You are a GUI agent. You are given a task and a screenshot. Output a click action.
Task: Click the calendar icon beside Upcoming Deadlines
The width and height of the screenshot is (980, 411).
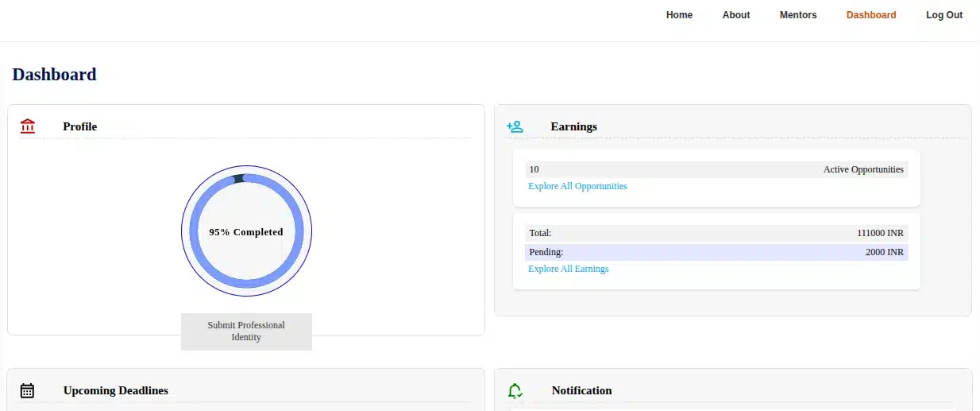coord(27,390)
